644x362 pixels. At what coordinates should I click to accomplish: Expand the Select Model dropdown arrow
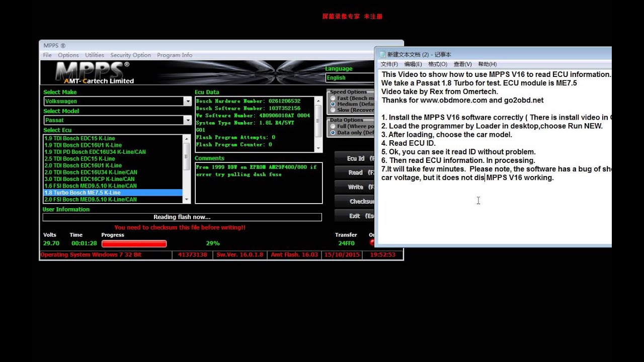(187, 120)
